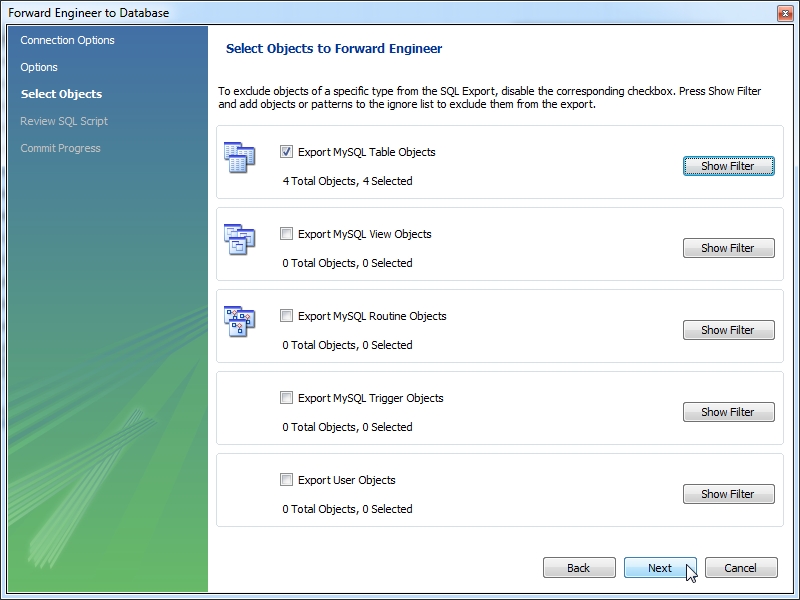This screenshot has width=800, height=600.
Task: Click the MySQL Routine Objects icon
Action: (239, 321)
